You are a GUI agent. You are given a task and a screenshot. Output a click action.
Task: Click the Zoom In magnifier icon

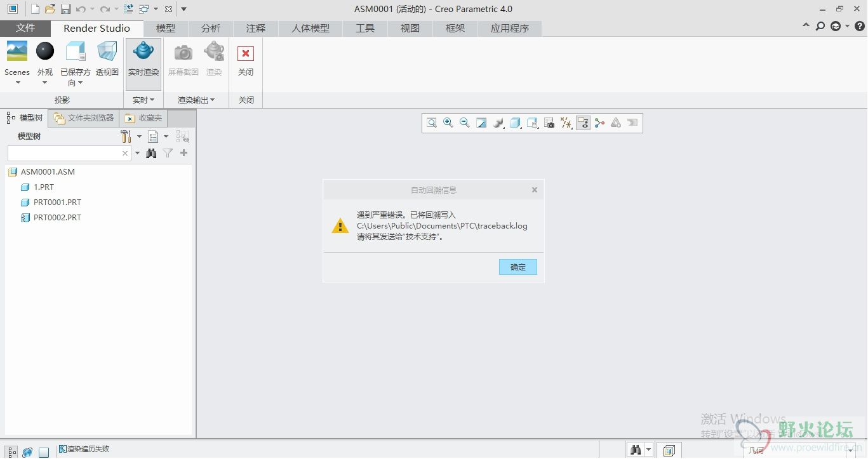[x=448, y=123]
